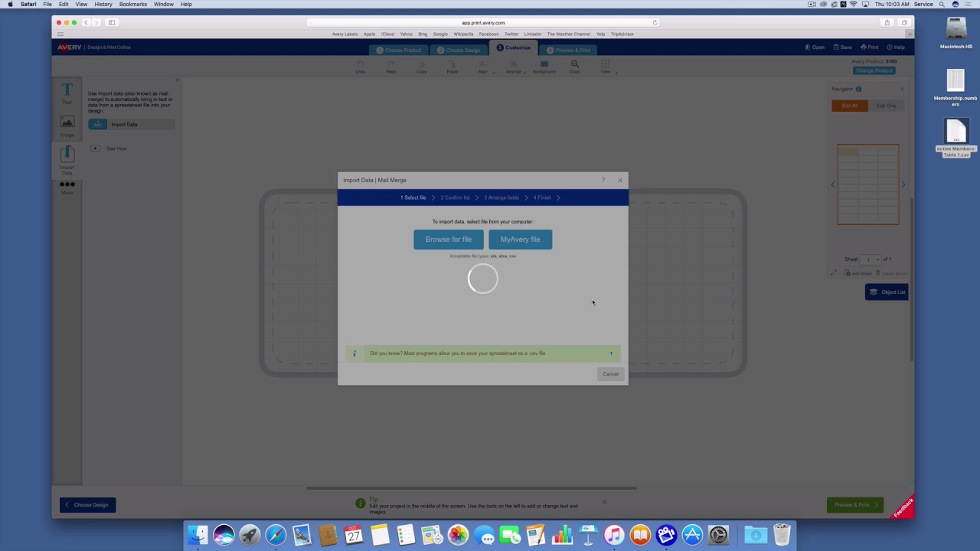Select the Image tool in left sidebar
The image size is (980, 551).
[x=67, y=126]
